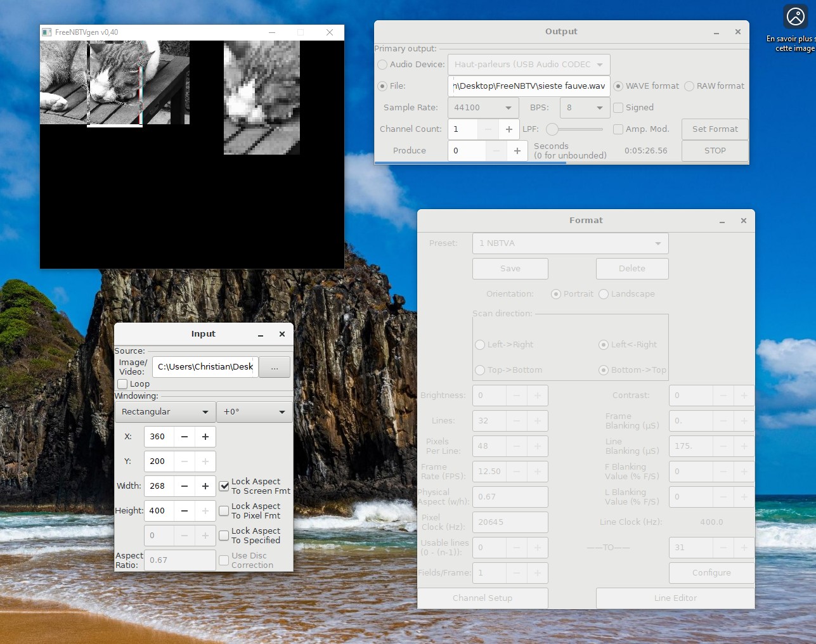Click the wallpaper info icon on desktop
The image size is (816, 644).
(x=795, y=17)
